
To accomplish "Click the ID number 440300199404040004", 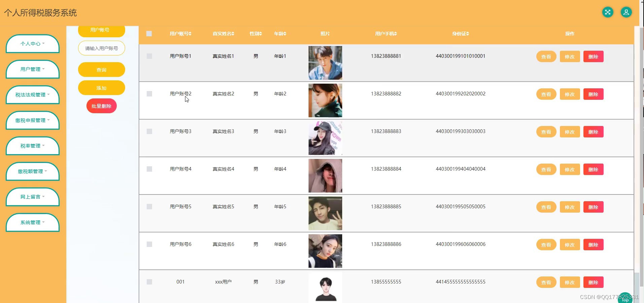I will coord(461,169).
